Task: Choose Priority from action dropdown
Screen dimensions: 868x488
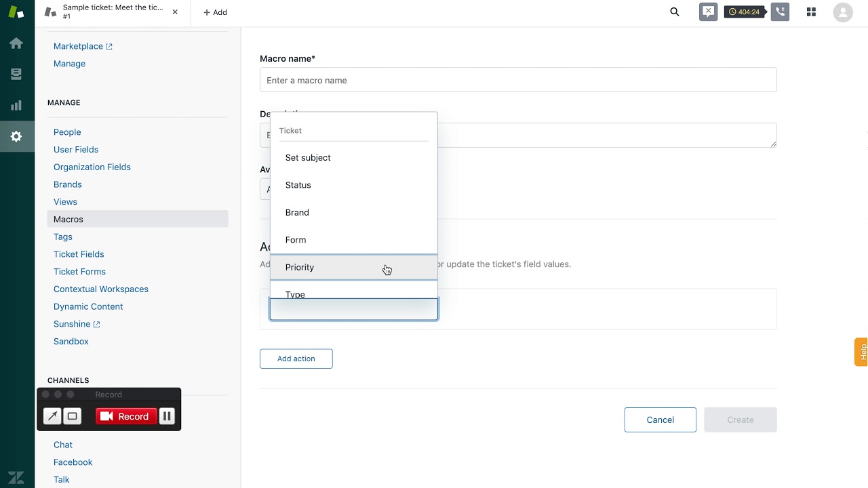Action: [x=354, y=267]
